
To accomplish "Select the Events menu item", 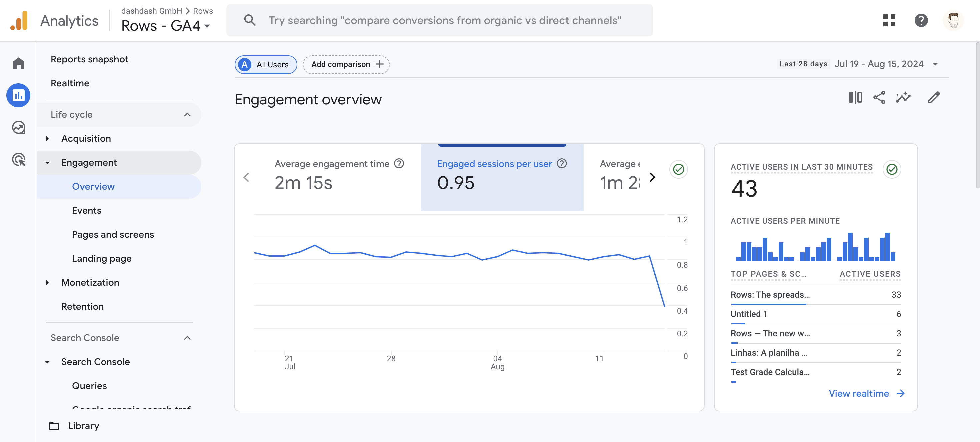I will point(86,209).
